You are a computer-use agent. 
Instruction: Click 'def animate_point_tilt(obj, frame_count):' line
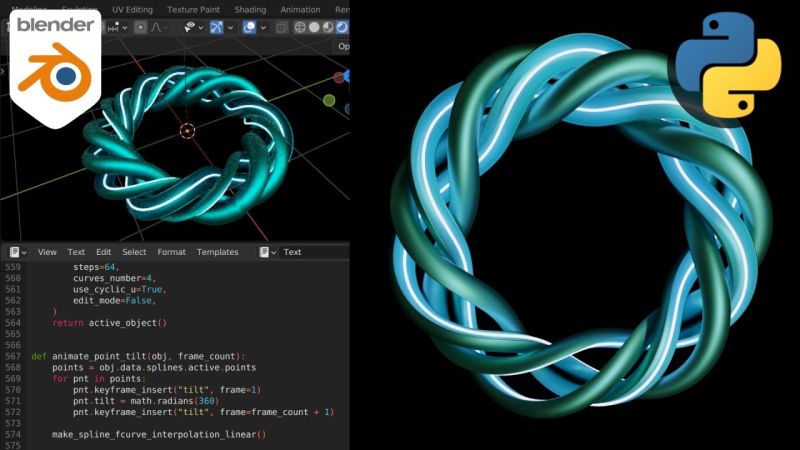(138, 356)
